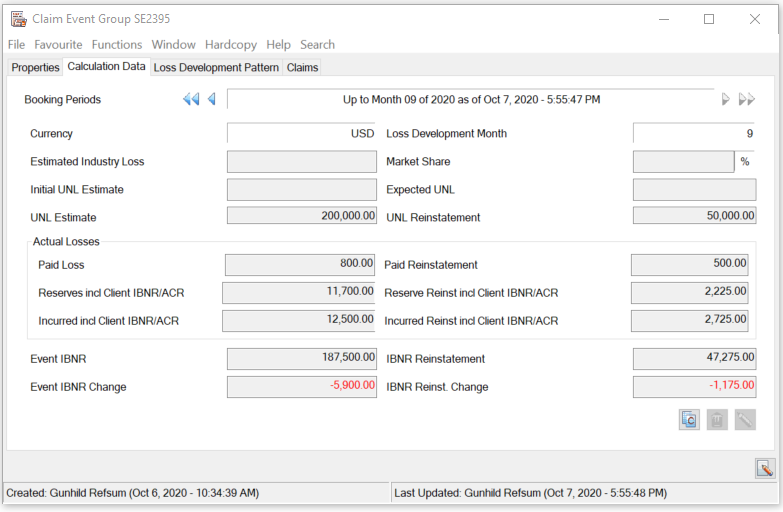Image resolution: width=783 pixels, height=512 pixels.
Task: Go to the next booking period
Action: (x=725, y=100)
